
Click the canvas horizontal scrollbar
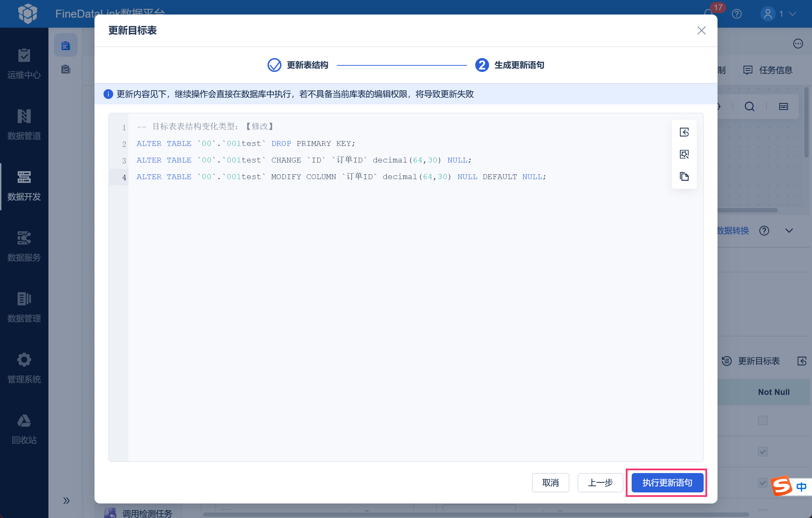(748, 210)
